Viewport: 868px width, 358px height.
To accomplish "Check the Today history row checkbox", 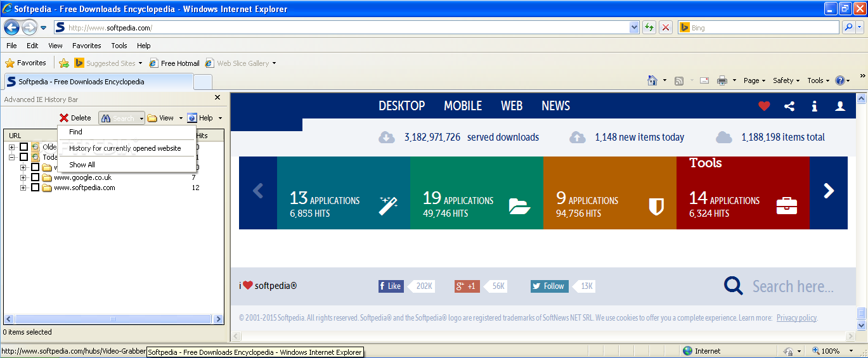I will tap(24, 157).
